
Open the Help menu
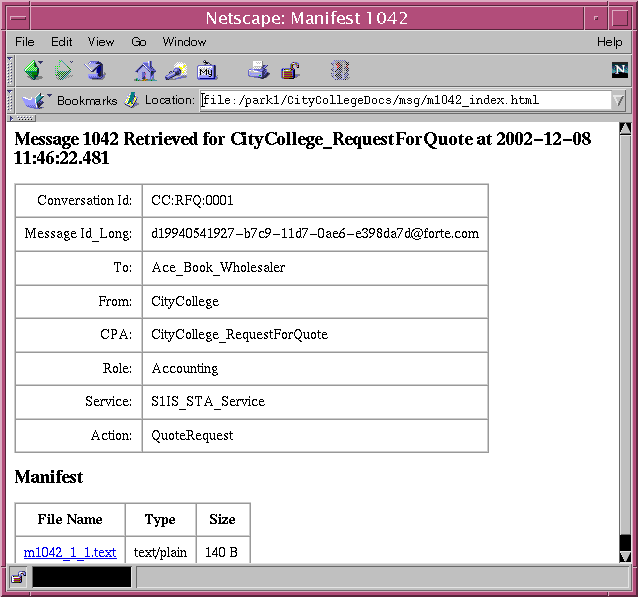pos(610,42)
